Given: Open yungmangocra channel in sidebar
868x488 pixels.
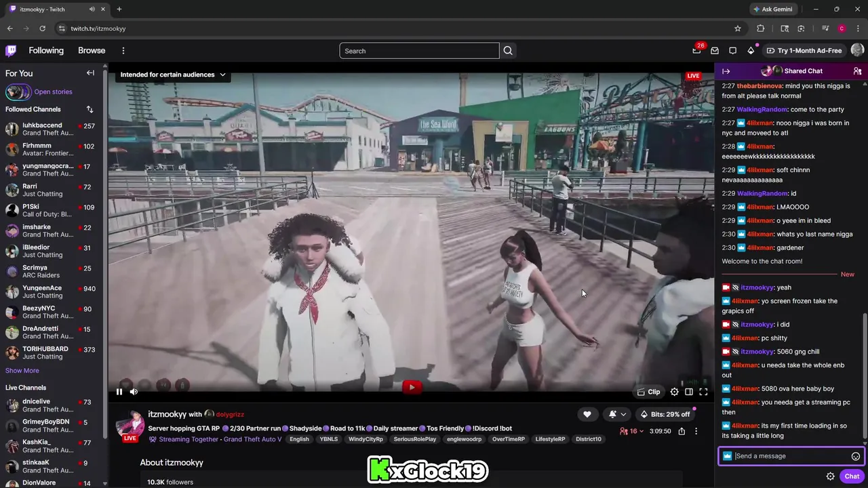Looking at the screenshot, I should pyautogui.click(x=51, y=169).
